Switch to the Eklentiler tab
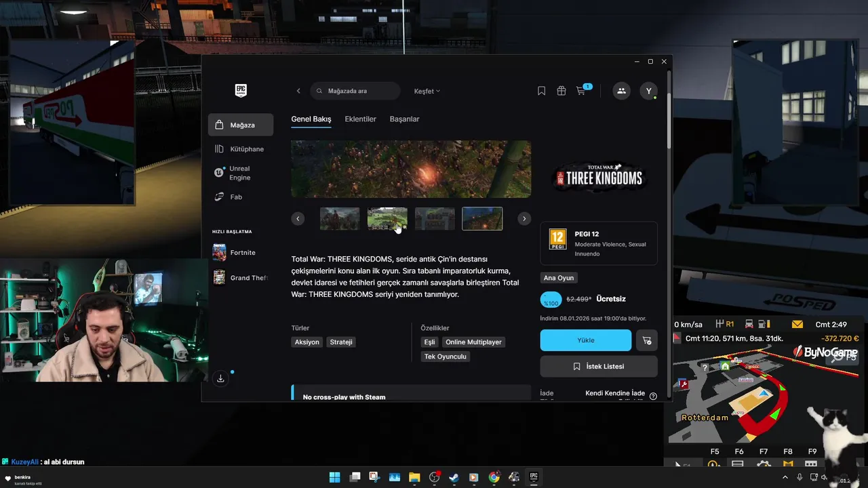This screenshot has height=488, width=868. point(360,119)
